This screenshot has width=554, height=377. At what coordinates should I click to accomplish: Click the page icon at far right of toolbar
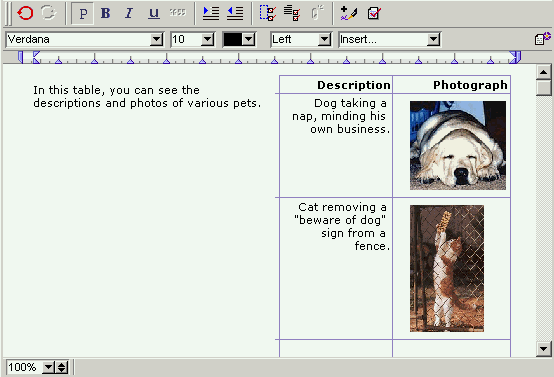(543, 38)
